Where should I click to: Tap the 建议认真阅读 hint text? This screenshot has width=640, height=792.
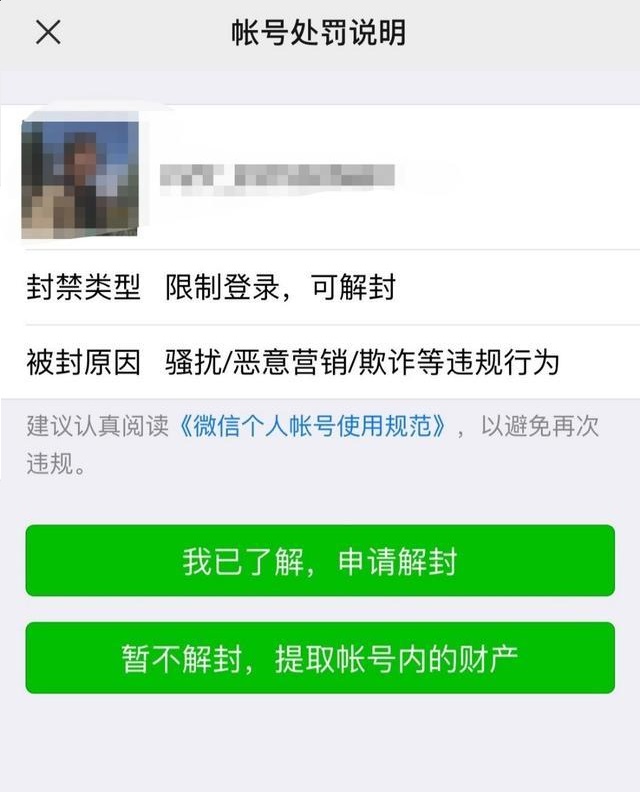click(x=97, y=426)
